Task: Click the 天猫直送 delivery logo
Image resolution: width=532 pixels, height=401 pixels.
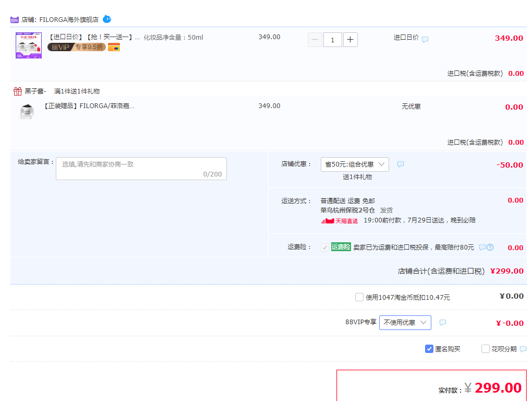Action: point(340,221)
